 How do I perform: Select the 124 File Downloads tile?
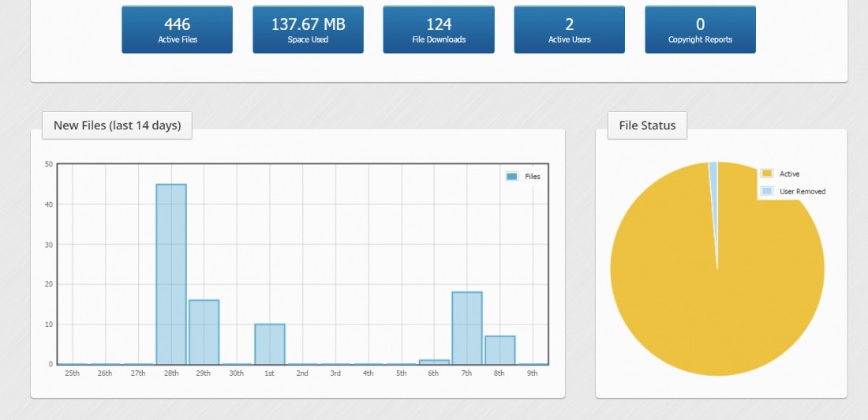coord(439,30)
